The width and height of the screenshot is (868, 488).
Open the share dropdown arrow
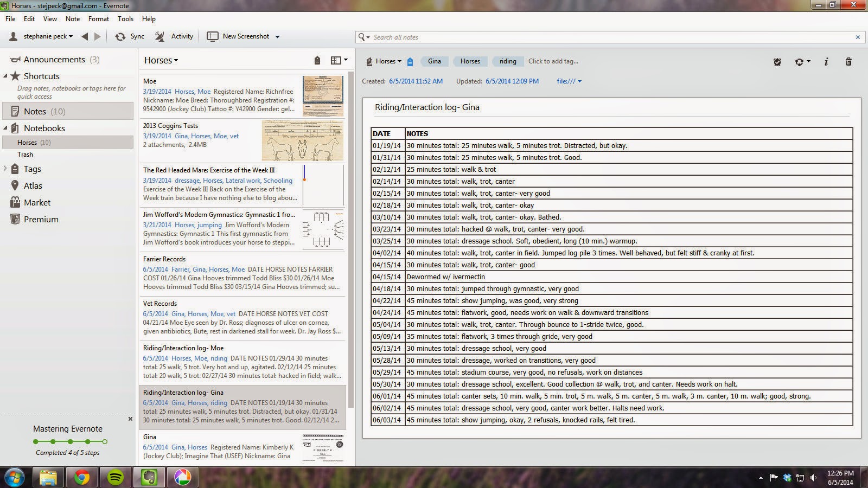808,62
